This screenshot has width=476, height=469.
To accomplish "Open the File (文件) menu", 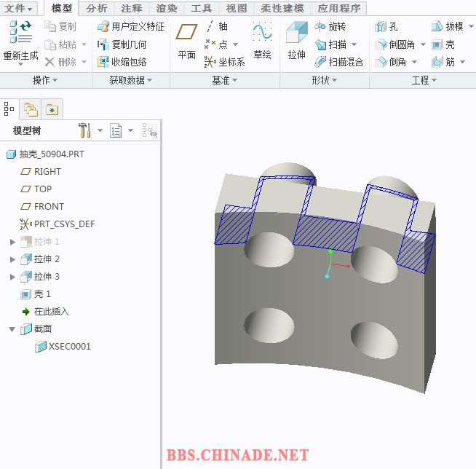I will (18, 8).
